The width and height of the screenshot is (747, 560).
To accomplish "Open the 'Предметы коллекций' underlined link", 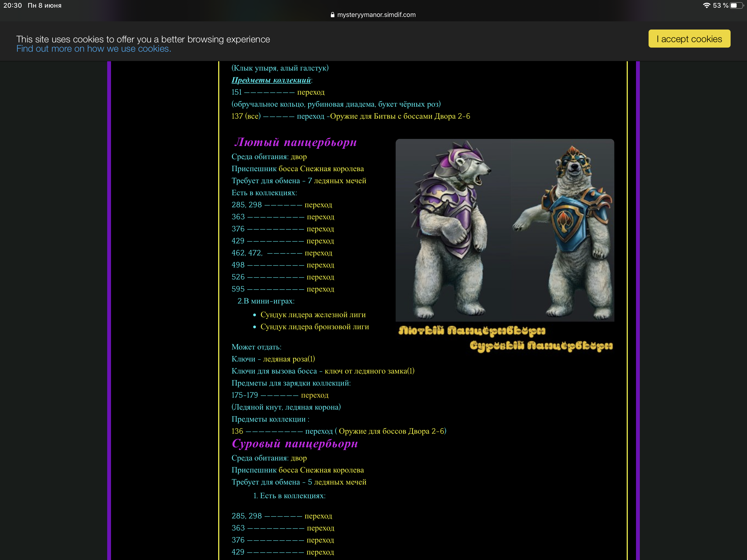I will [271, 80].
